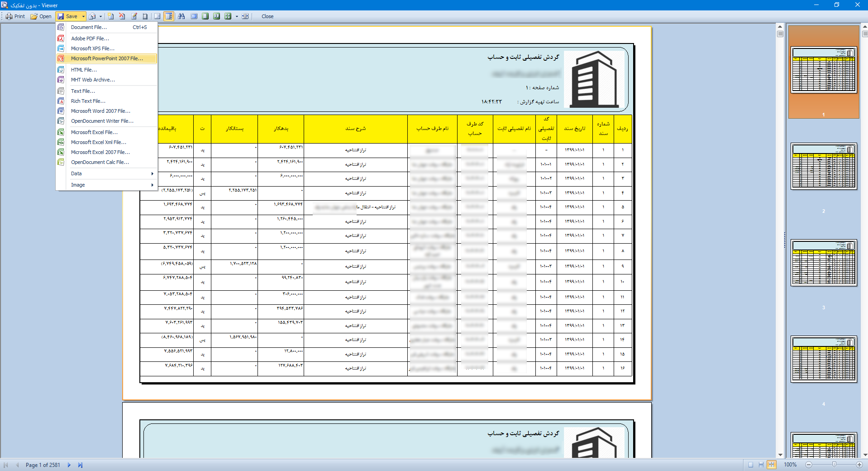Choose HTML File… export option

106,70
